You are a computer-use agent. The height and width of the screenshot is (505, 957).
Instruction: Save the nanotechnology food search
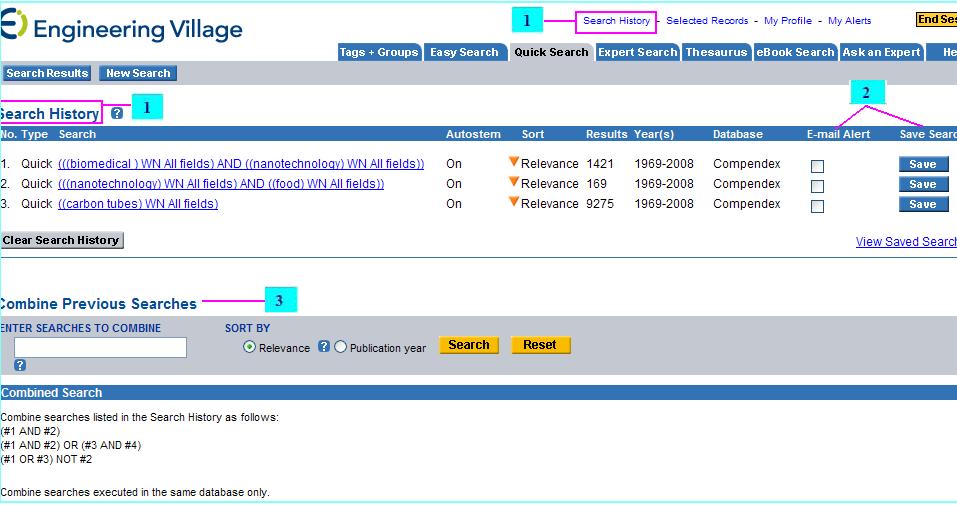[x=923, y=184]
